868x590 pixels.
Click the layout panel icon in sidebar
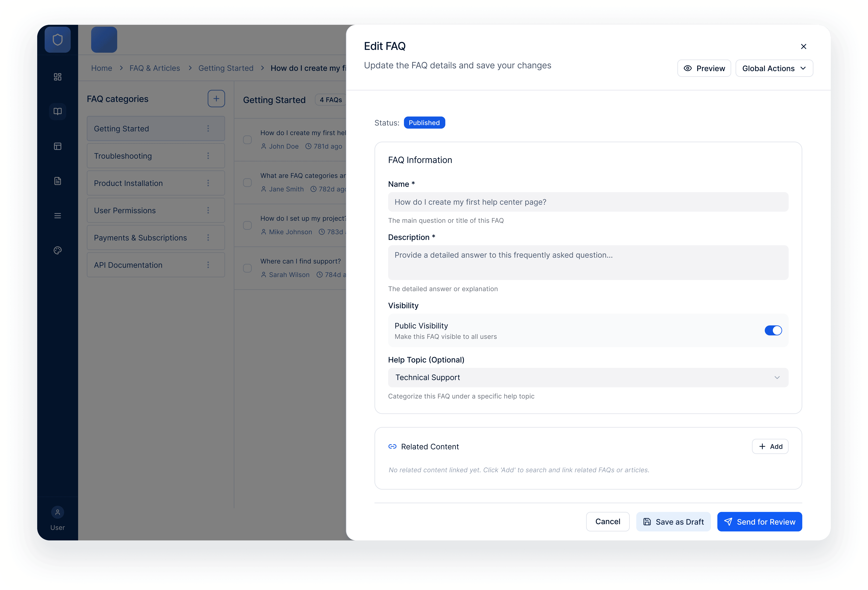[x=58, y=146]
